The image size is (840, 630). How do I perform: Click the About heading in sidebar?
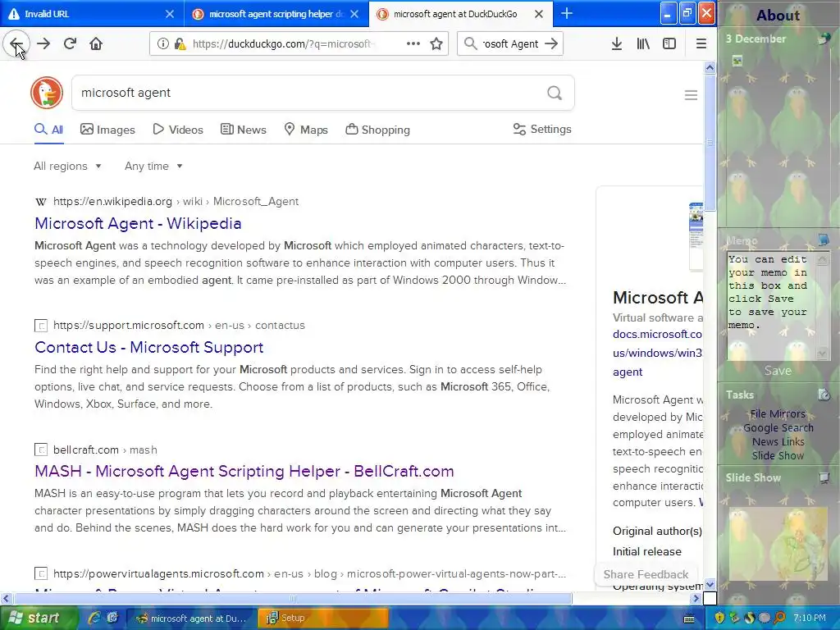click(x=778, y=16)
